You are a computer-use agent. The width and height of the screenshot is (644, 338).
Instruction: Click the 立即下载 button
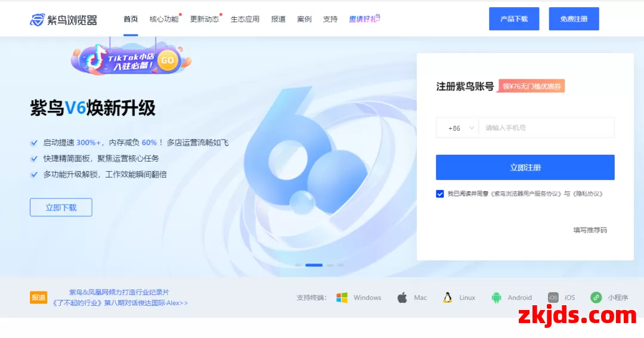pos(61,207)
